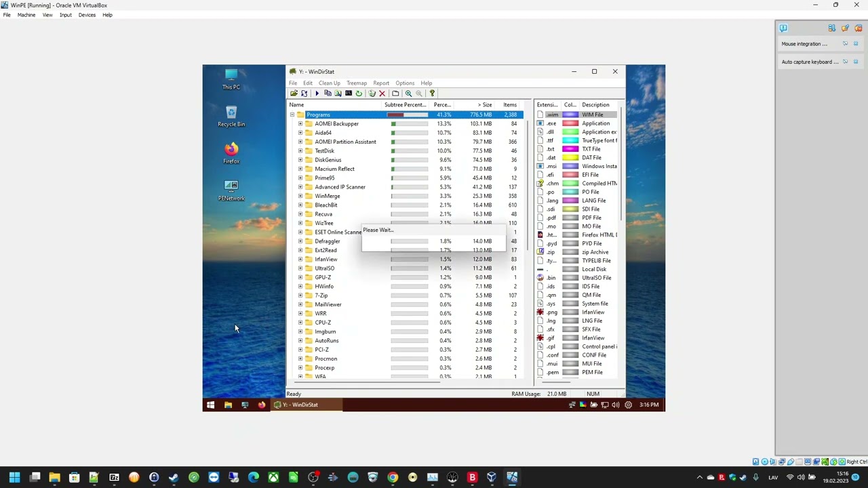This screenshot has width=868, height=488.
Task: Select the Recuva folder row
Action: coord(406,214)
